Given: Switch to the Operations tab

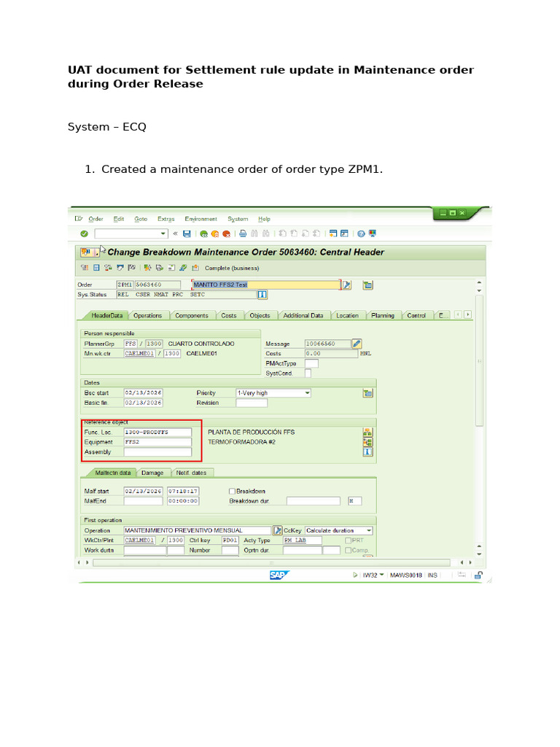Looking at the screenshot, I should click(x=147, y=315).
